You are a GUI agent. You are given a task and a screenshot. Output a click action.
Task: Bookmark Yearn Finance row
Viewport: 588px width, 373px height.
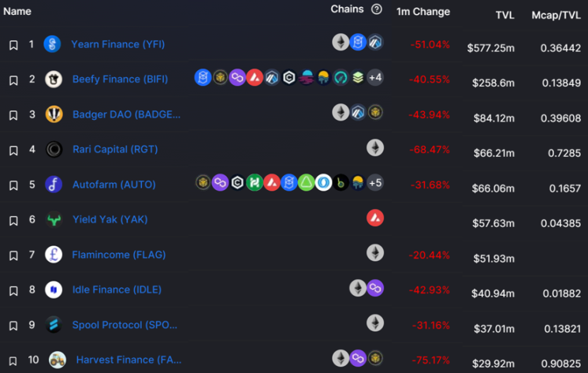[13, 45]
